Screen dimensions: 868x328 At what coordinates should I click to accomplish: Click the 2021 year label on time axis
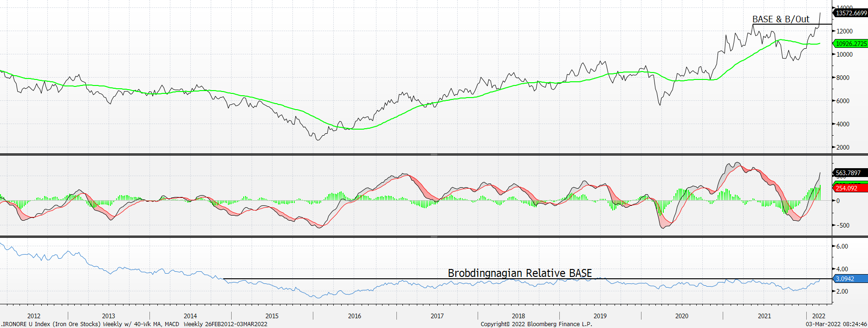click(x=764, y=316)
